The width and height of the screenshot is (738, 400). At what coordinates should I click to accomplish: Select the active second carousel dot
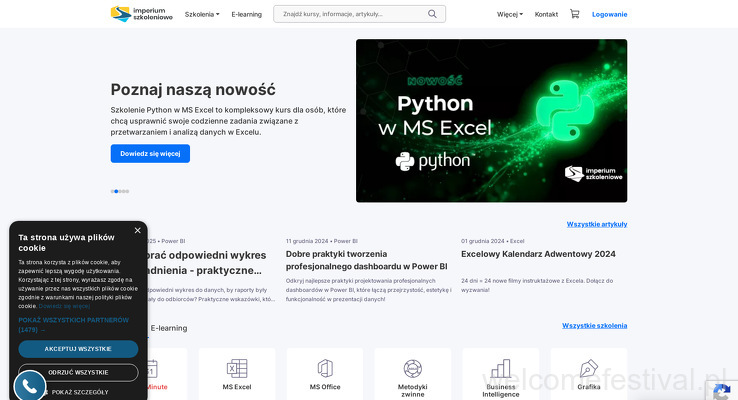coord(116,191)
